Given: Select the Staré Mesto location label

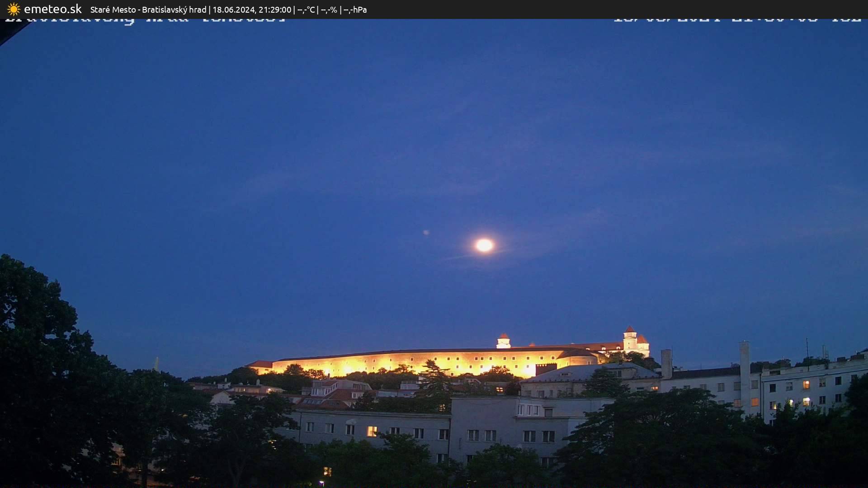Looking at the screenshot, I should coord(113,9).
